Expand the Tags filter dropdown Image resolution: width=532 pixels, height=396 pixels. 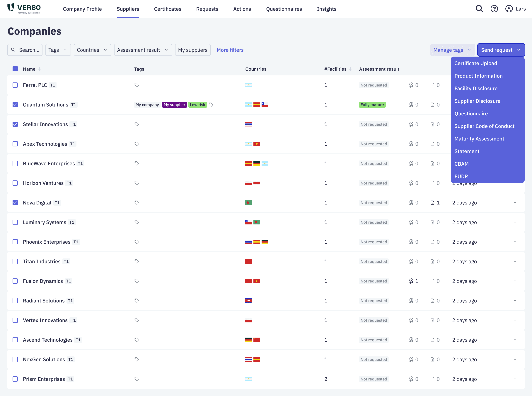57,50
